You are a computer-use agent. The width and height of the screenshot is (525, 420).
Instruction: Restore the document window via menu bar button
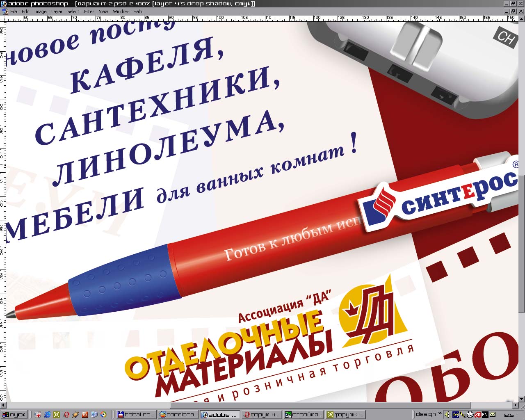tap(513, 11)
